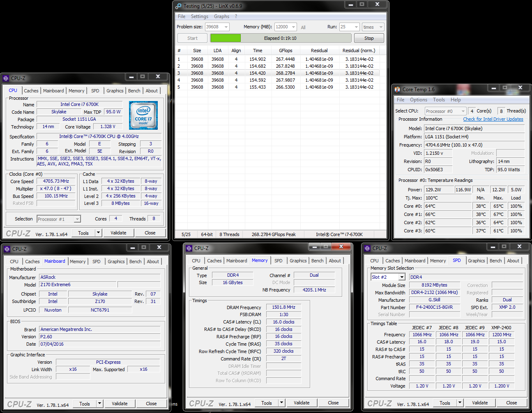Open the Processor #0 dropdown in Core Temp
Image resolution: width=532 pixels, height=413 pixels.
463,111
